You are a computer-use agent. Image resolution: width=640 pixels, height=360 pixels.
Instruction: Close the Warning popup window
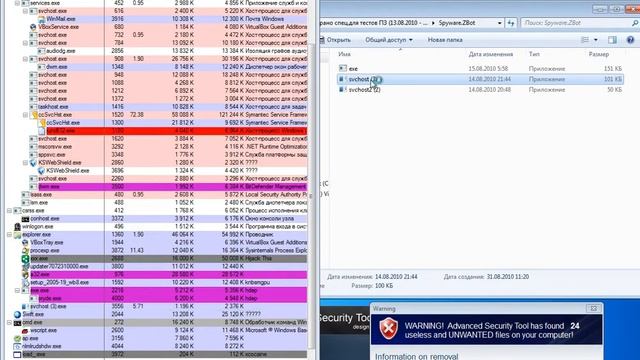(x=593, y=308)
